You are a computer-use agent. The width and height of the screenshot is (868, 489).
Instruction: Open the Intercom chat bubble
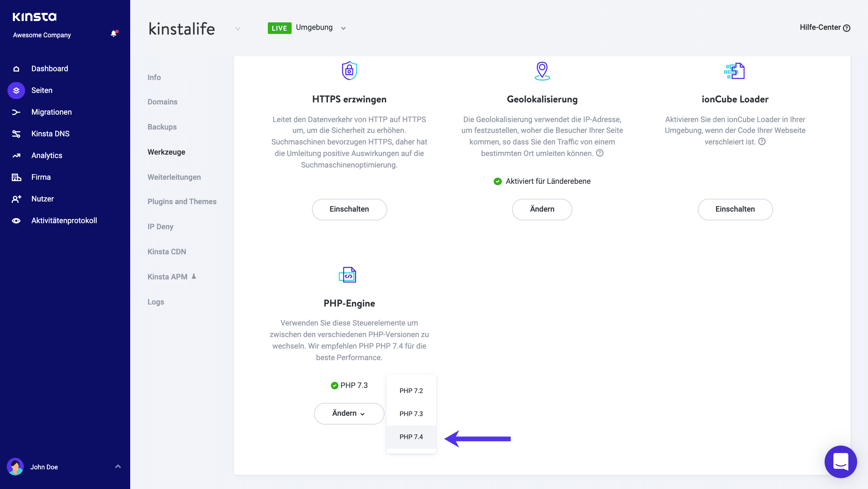(x=840, y=462)
